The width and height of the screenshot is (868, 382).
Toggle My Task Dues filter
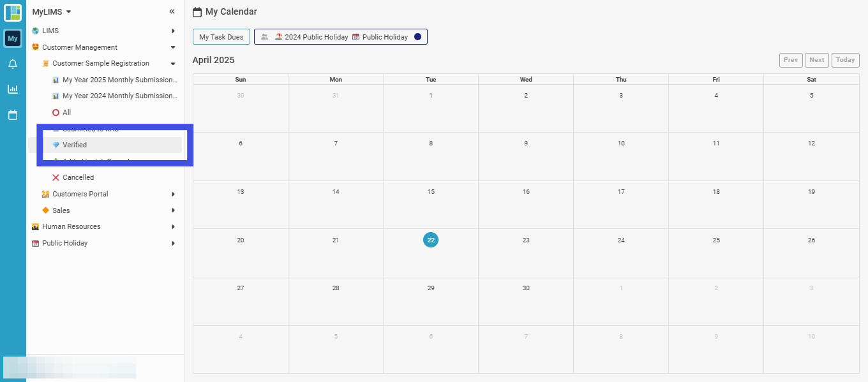point(221,37)
